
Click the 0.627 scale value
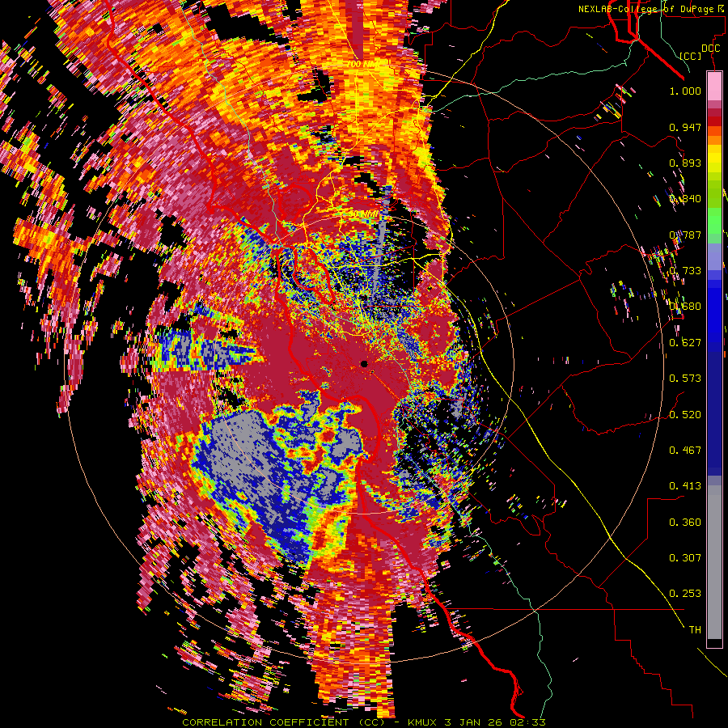tap(685, 343)
